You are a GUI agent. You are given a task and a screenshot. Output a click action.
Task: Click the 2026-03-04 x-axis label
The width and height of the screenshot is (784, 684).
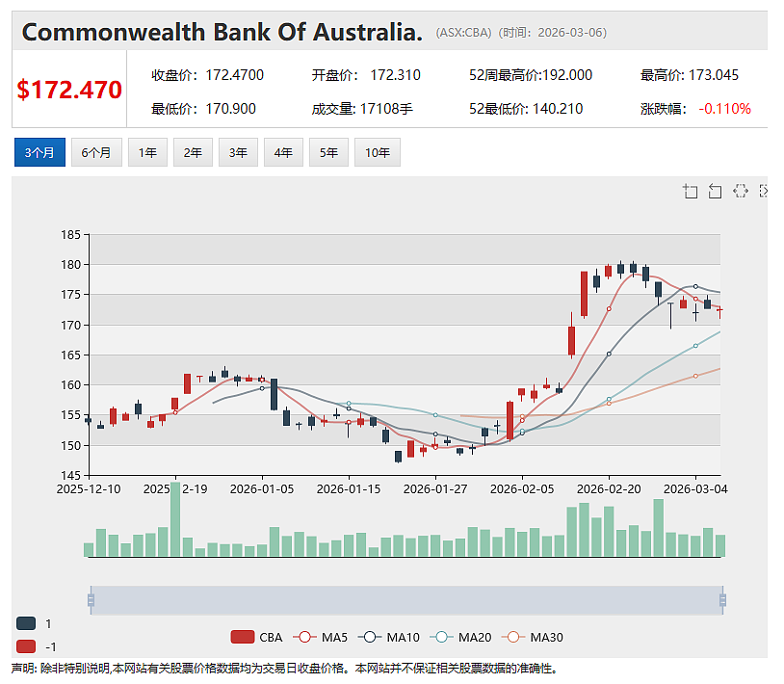coord(695,489)
